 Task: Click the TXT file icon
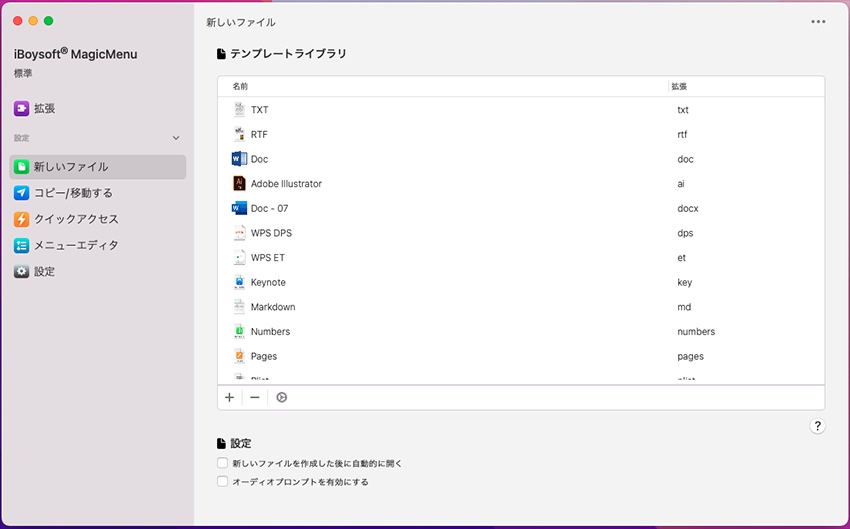(239, 109)
